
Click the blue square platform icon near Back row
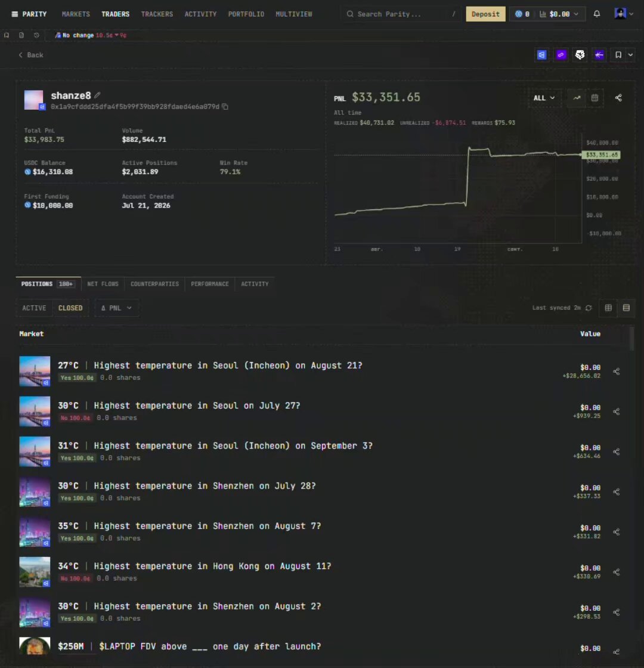point(541,55)
